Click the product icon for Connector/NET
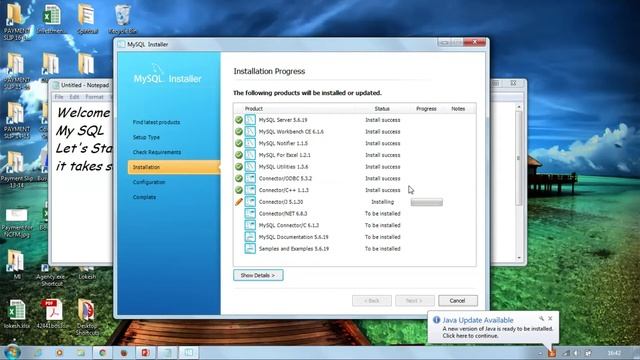This screenshot has height=360, width=640. click(x=250, y=213)
